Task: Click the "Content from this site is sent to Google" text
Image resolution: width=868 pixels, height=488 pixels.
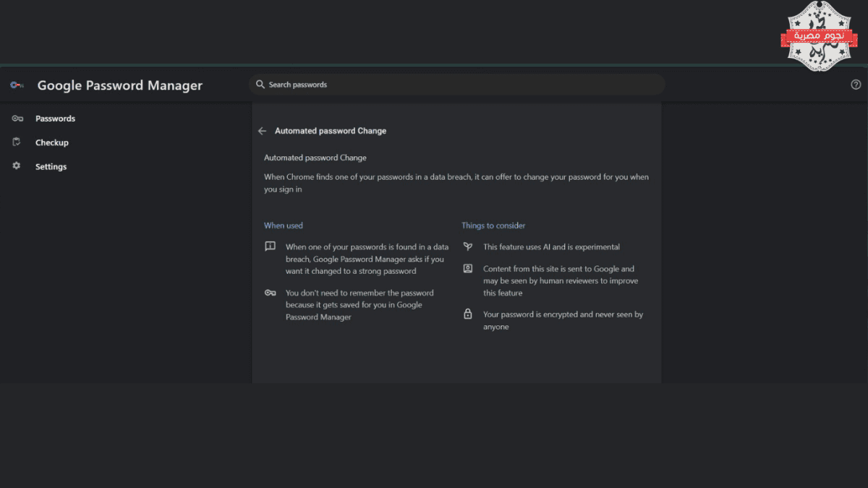Action: click(x=561, y=281)
